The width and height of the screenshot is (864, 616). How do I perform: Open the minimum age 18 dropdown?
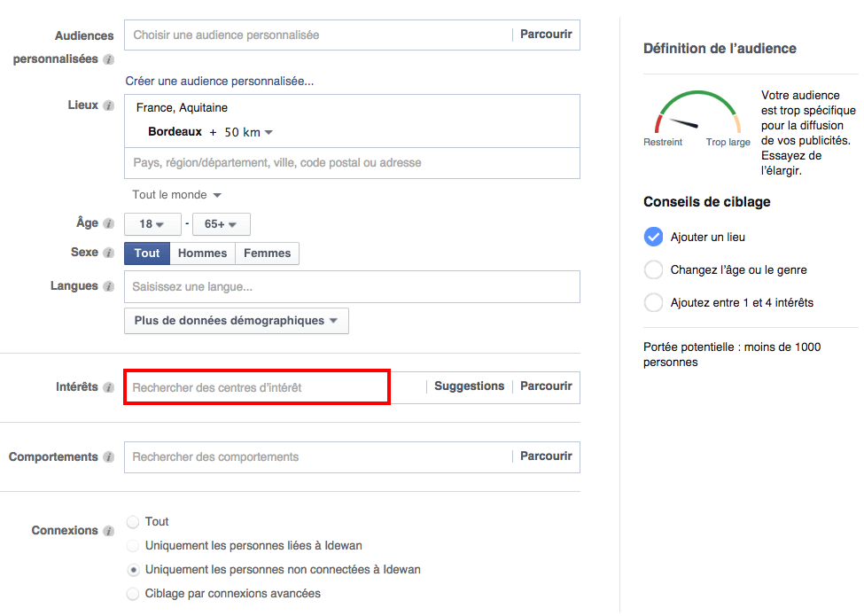(152, 224)
